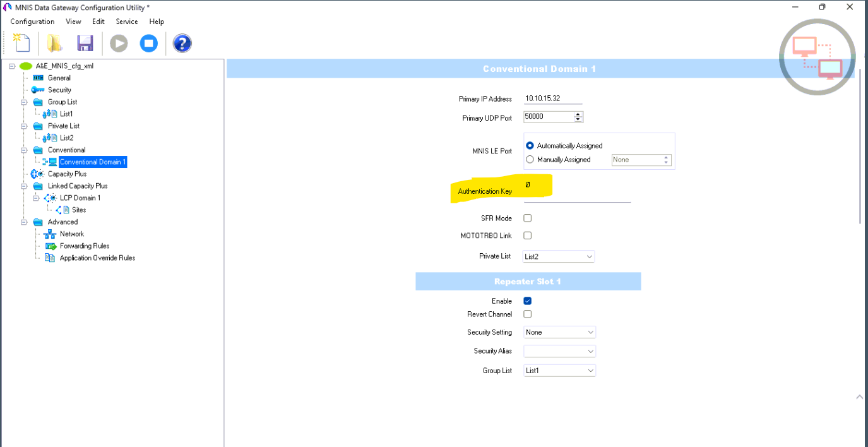The width and height of the screenshot is (868, 447).
Task: Open the Edit menu
Action: click(x=98, y=21)
